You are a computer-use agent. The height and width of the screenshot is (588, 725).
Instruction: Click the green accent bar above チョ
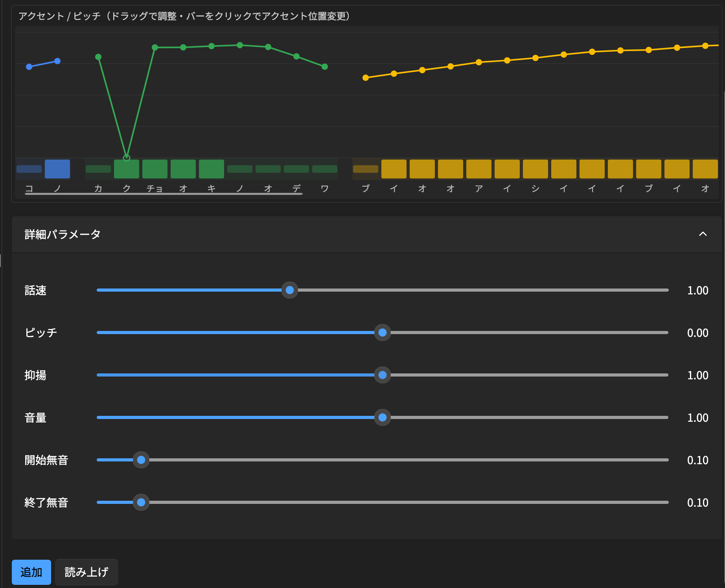pyautogui.click(x=155, y=169)
